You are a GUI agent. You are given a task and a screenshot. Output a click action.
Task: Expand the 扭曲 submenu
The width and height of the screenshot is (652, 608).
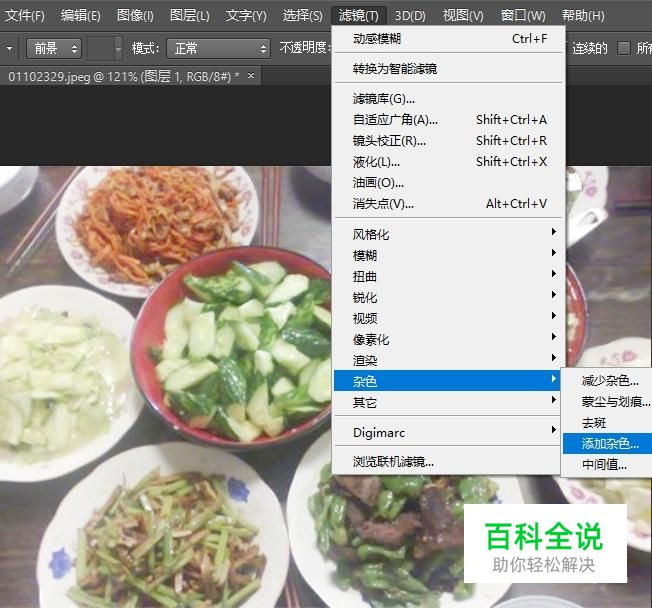[x=448, y=277]
